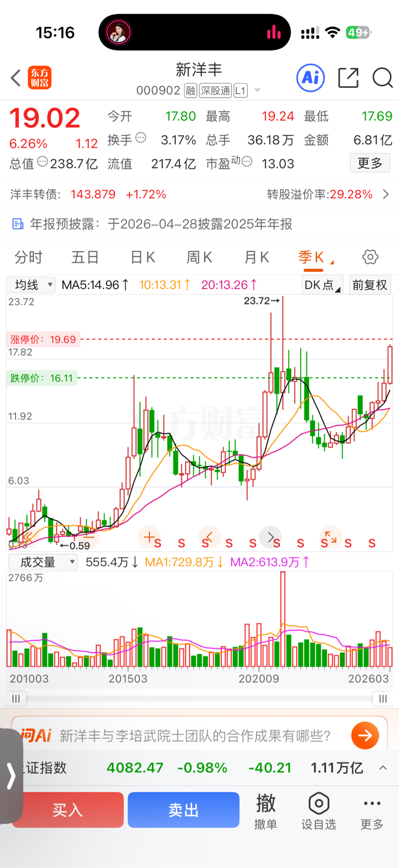Viewport: 399px width, 868px height.
Task: Open the 东方财富 logo icon
Action: click(40, 78)
